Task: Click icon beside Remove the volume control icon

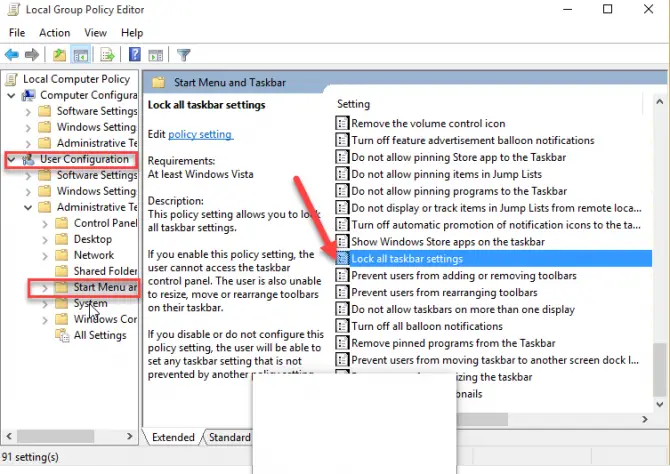Action: point(342,124)
